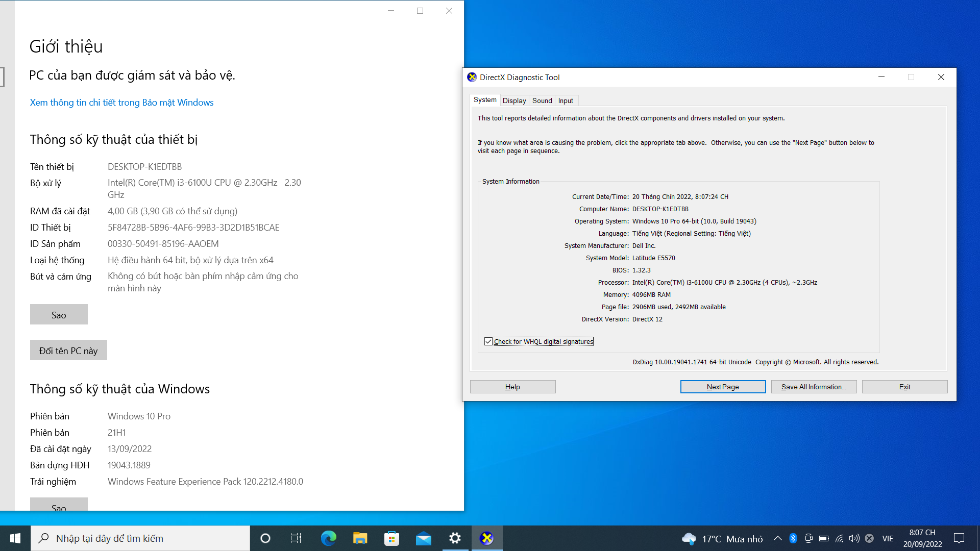Click the BIOS 1.32.3 value

[x=641, y=270]
